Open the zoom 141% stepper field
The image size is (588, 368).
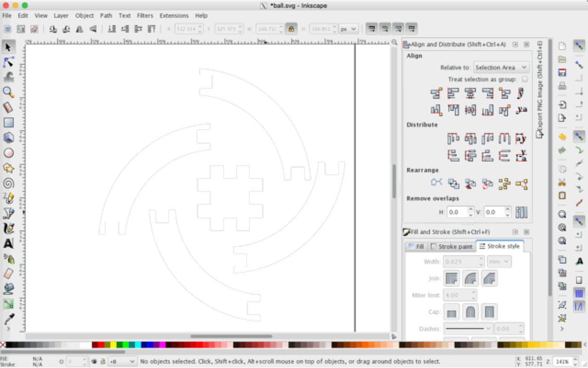pos(565,362)
